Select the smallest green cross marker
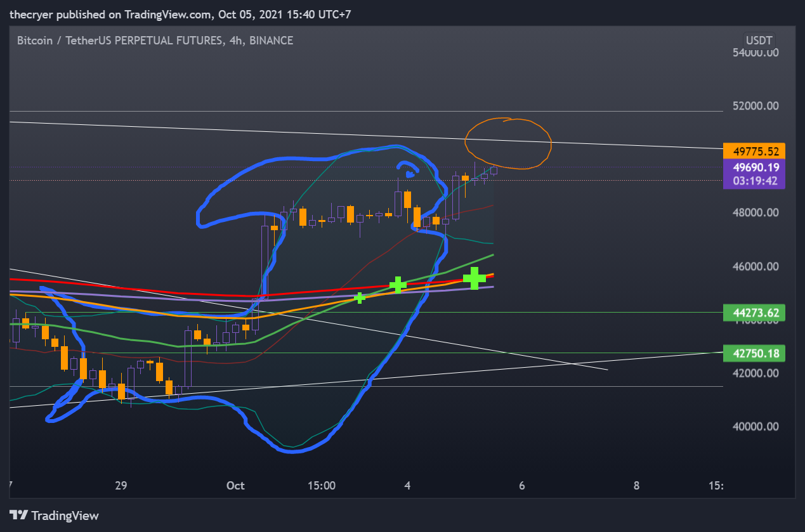Screen dimensions: 805x532 [x=360, y=297]
